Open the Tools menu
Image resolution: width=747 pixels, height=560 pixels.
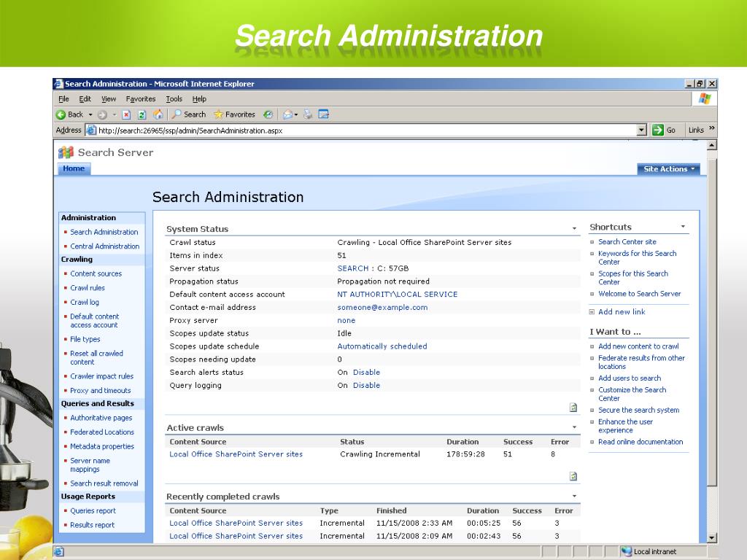pos(174,99)
